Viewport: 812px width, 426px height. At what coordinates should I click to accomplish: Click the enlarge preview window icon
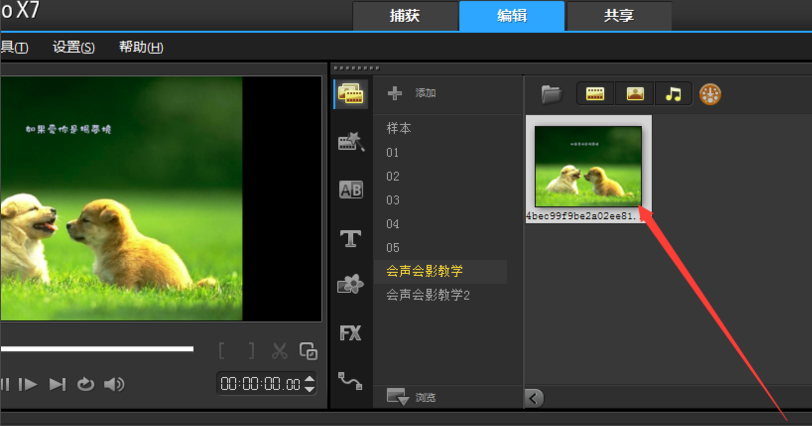(x=309, y=351)
